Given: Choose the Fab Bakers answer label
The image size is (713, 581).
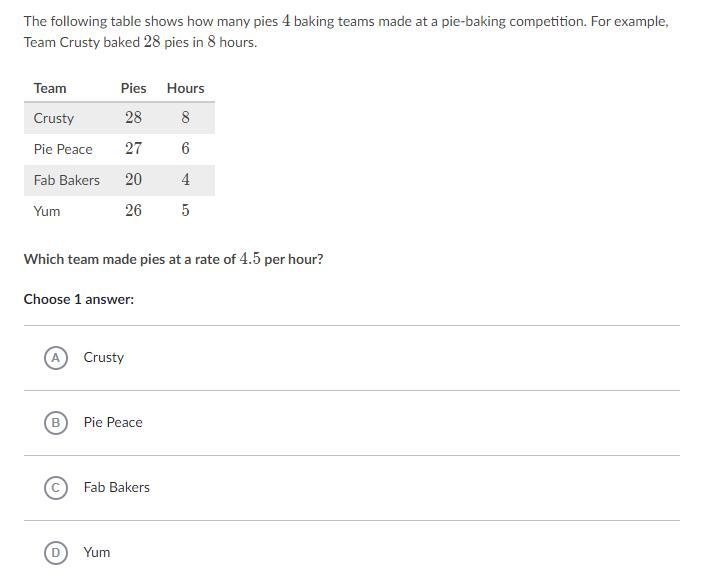Looking at the screenshot, I should [x=117, y=487].
